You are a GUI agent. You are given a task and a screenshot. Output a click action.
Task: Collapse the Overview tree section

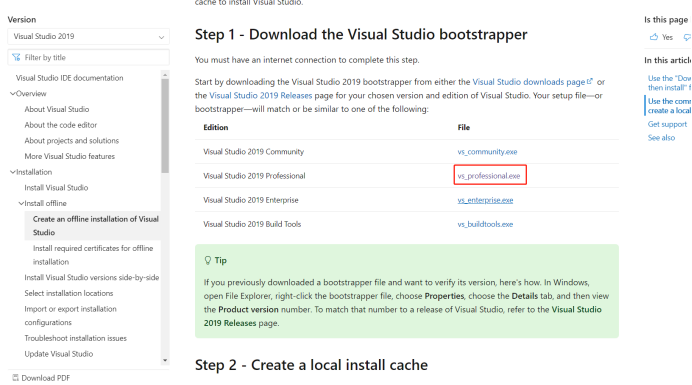coord(13,94)
